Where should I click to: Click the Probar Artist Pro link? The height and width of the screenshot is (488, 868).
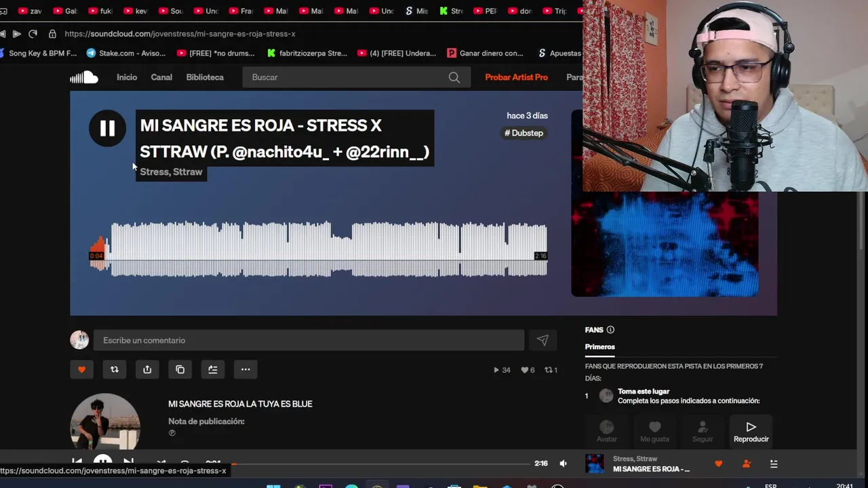(x=516, y=77)
